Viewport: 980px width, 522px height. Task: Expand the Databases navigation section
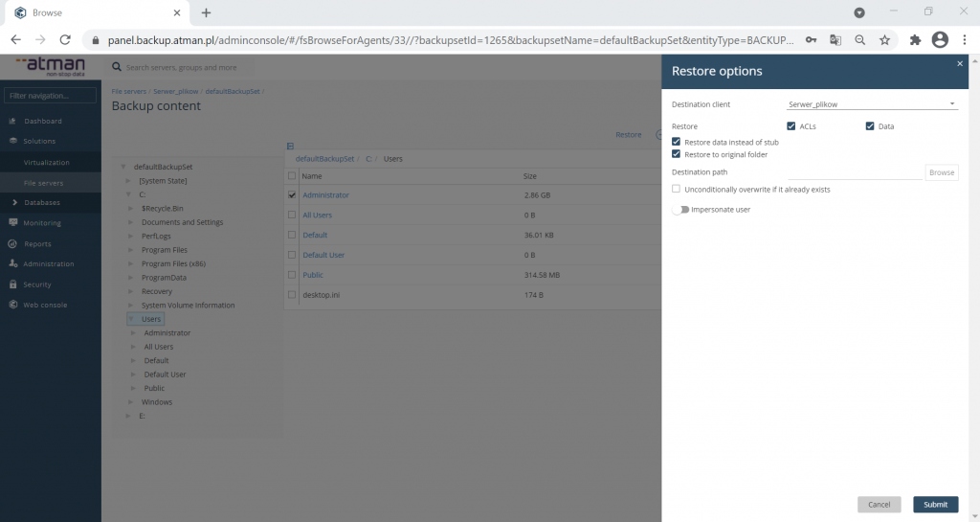(14, 203)
